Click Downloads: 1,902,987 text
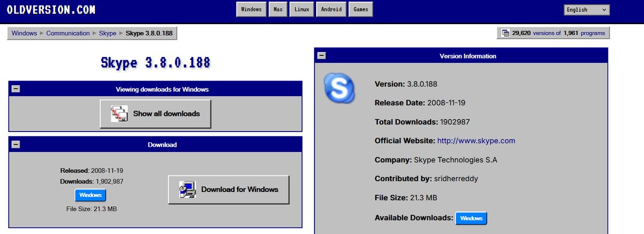 pos(92,181)
